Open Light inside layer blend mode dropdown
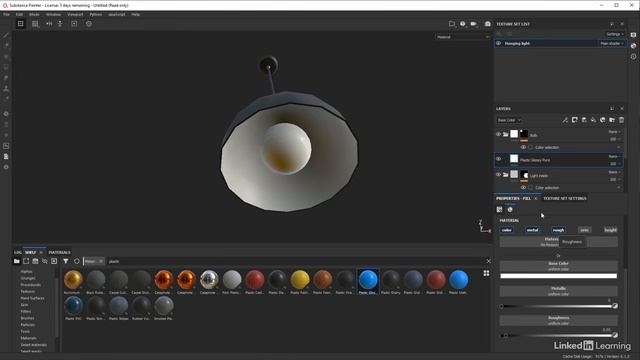Image resolution: width=640 pixels, height=360 pixels. pos(614,172)
